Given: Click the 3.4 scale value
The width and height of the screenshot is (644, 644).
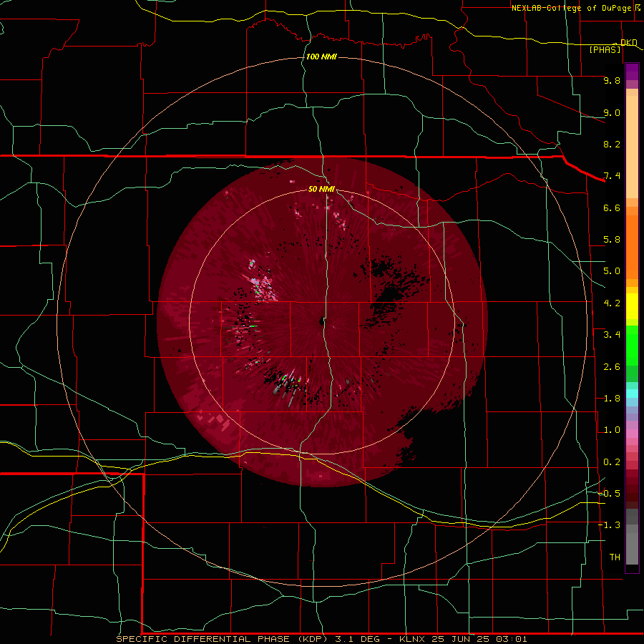Looking at the screenshot, I should [x=612, y=335].
